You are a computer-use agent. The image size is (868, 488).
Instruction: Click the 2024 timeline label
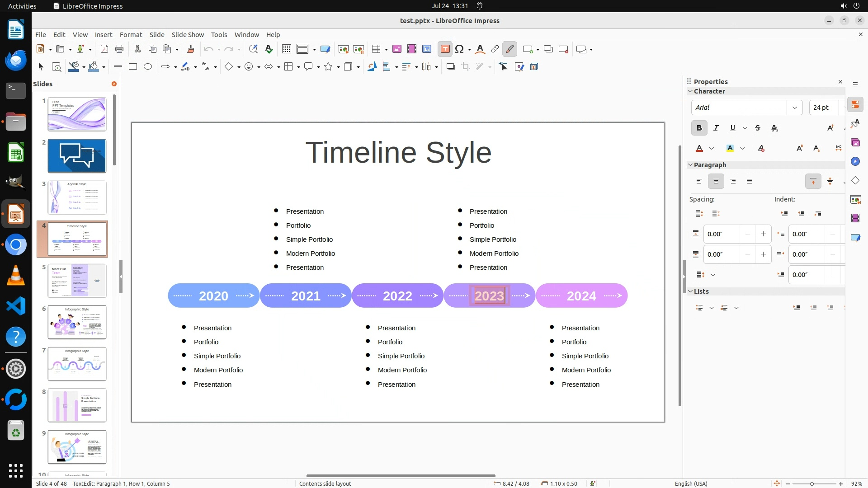tap(581, 296)
